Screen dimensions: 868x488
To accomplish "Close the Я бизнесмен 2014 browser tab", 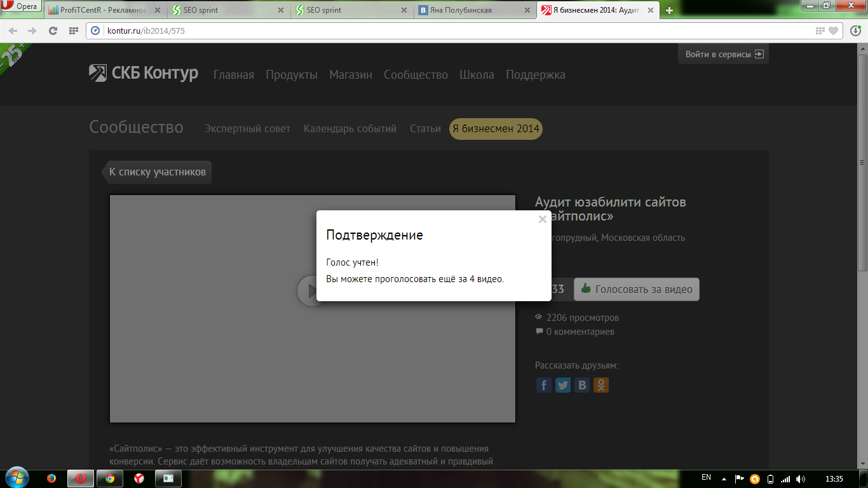I will [650, 10].
